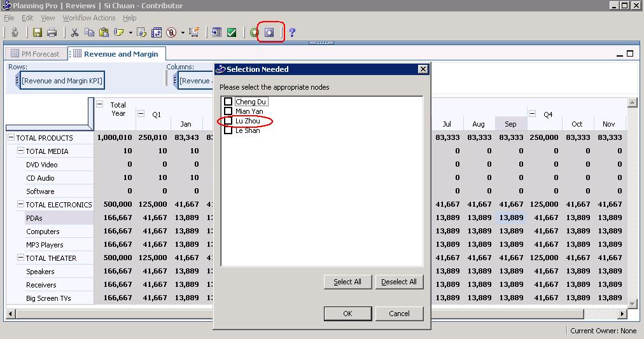
Task: Click the horizontal scrollbar right arrow
Action: [x=622, y=314]
